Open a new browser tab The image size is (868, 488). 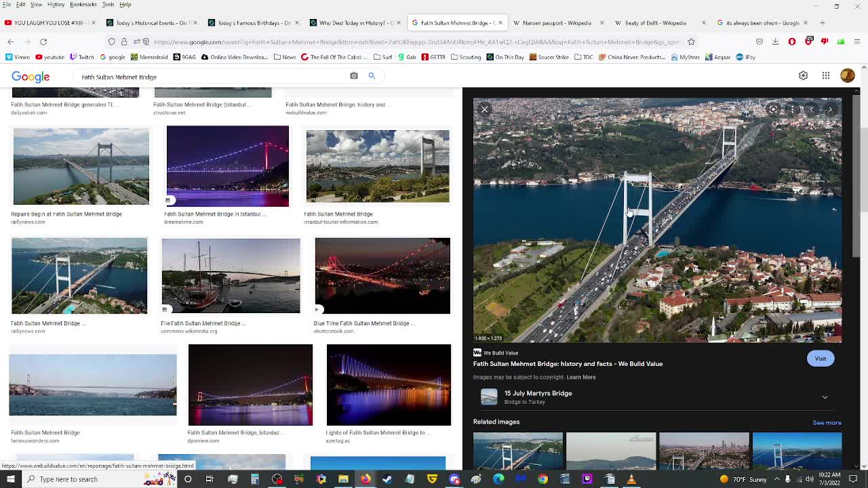point(822,22)
